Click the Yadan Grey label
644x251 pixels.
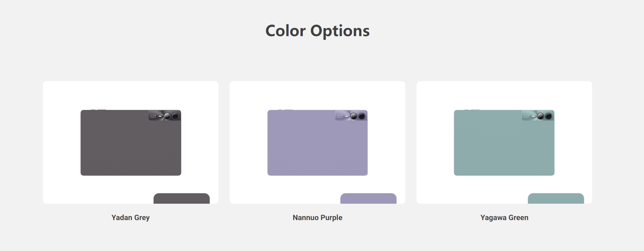(x=131, y=217)
